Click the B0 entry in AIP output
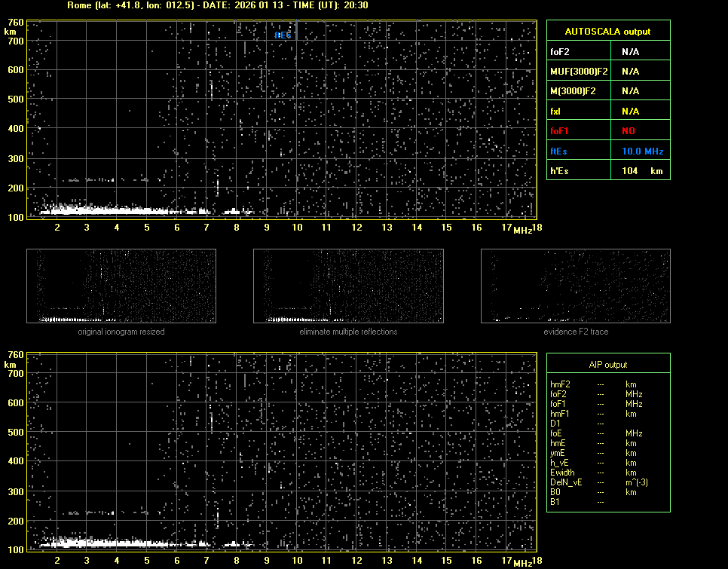This screenshot has height=569, width=728. (x=555, y=492)
